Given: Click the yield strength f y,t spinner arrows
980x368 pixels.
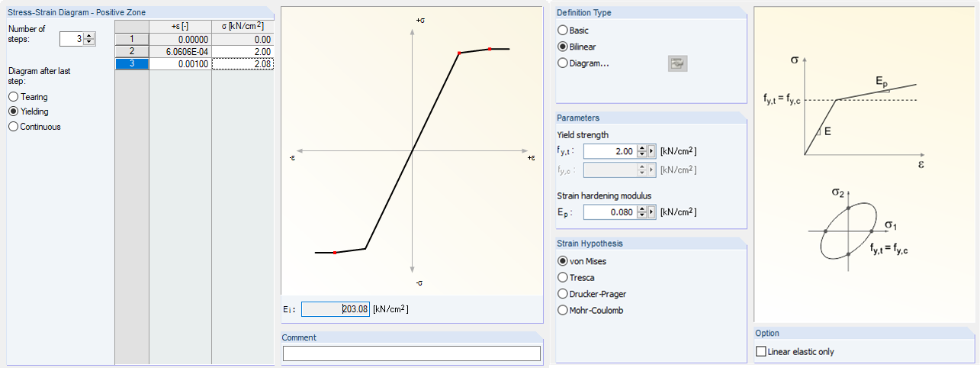Looking at the screenshot, I should point(642,151).
